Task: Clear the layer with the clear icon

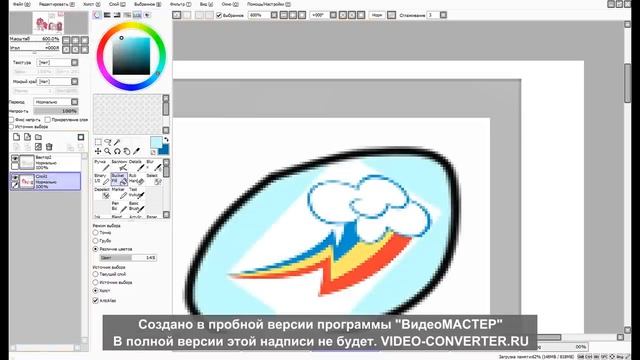Action: pos(38,147)
